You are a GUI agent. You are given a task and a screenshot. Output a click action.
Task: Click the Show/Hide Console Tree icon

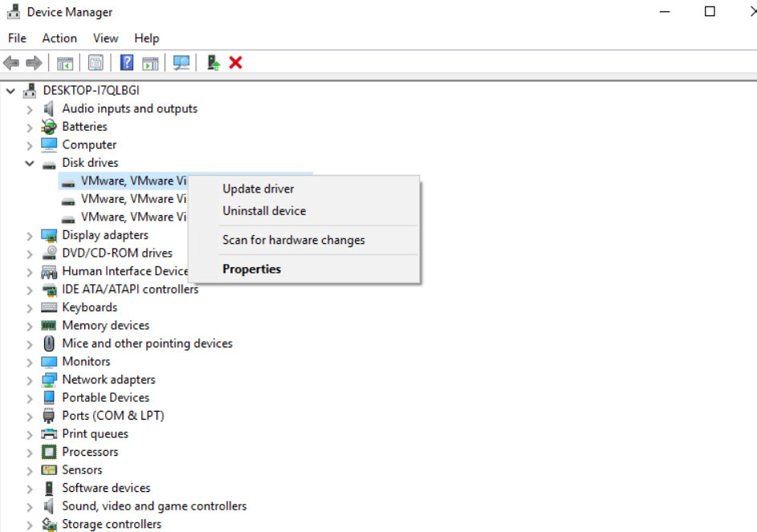[x=65, y=63]
